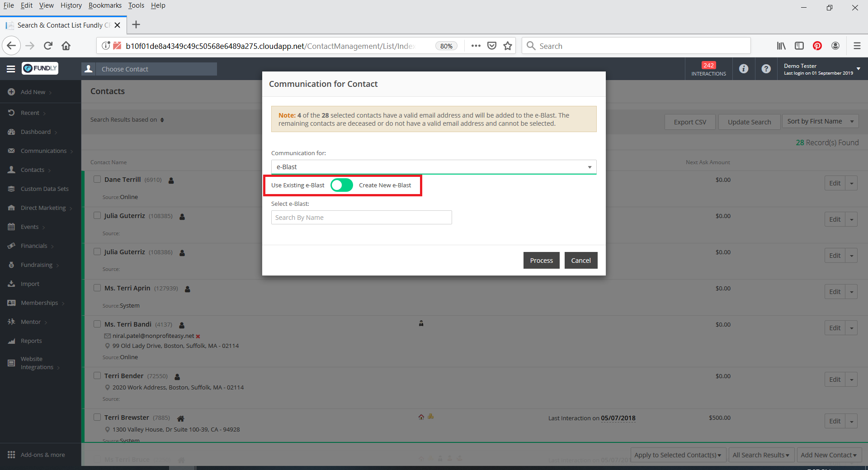Viewport: 868px width, 470px height.
Task: Click the 242 Interactions counter
Action: (708, 69)
